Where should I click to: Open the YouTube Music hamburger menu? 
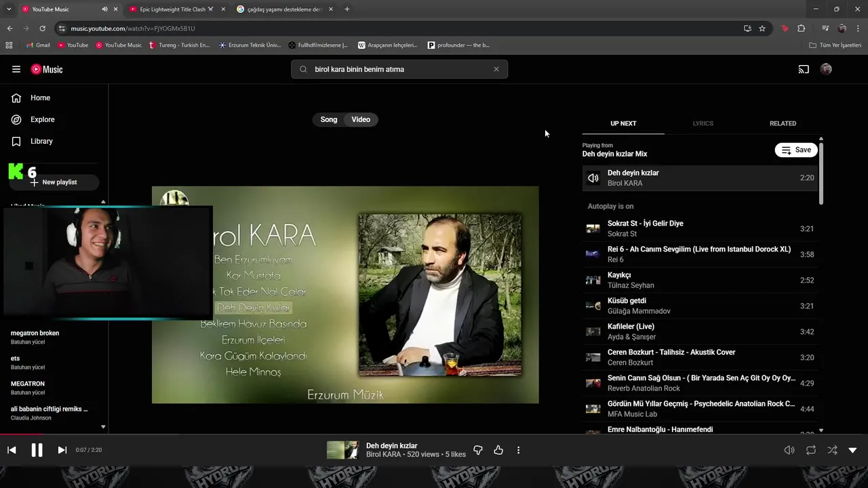pyautogui.click(x=16, y=69)
